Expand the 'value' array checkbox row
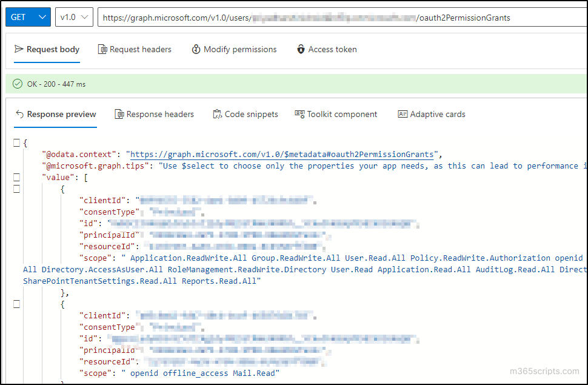 coord(16,177)
